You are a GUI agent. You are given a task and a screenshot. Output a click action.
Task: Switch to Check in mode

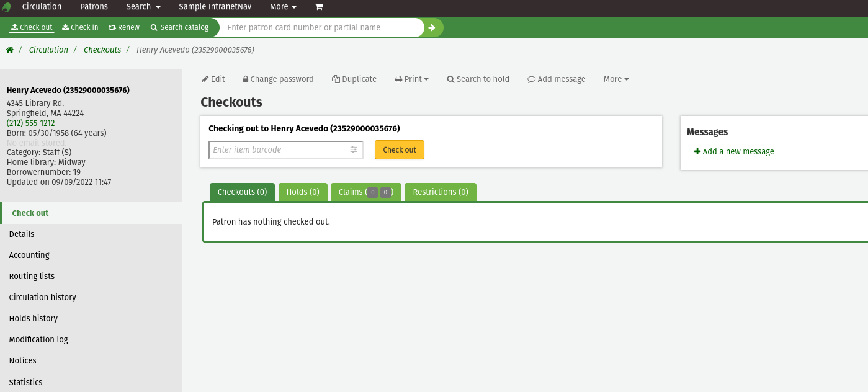(x=79, y=27)
